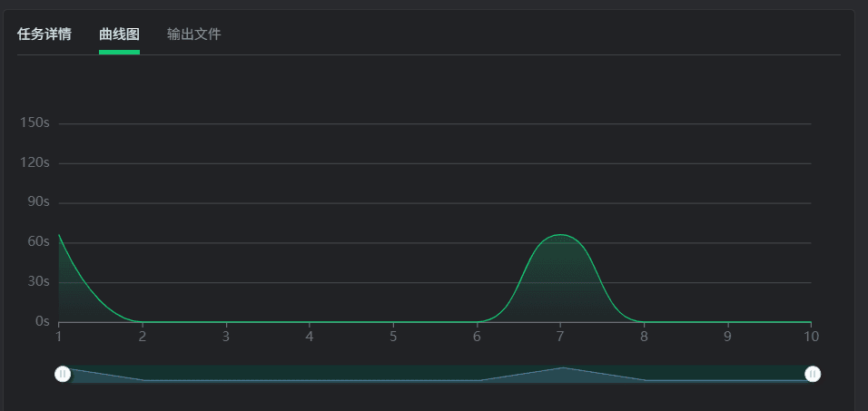Click x-axis label 5

coord(393,337)
